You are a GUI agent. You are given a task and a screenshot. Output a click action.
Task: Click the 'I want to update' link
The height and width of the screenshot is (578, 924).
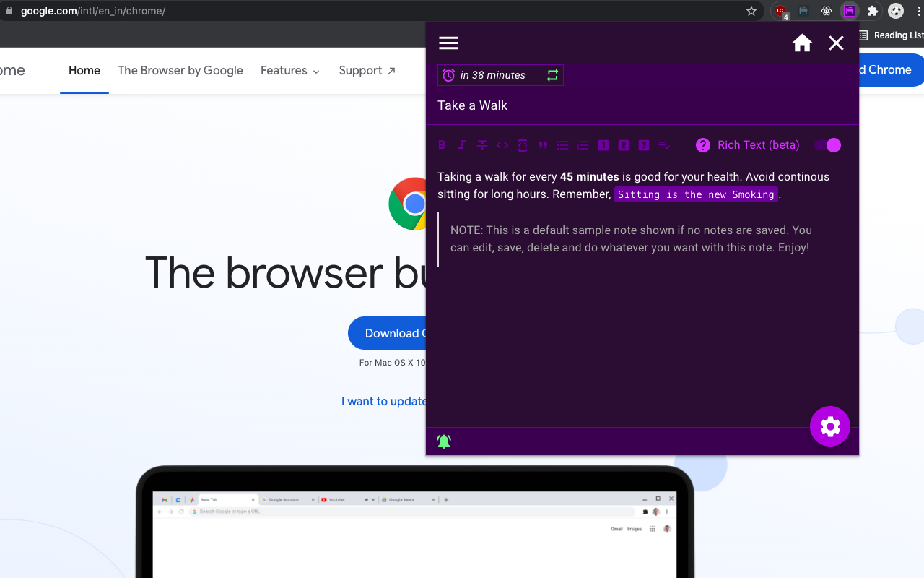(383, 402)
